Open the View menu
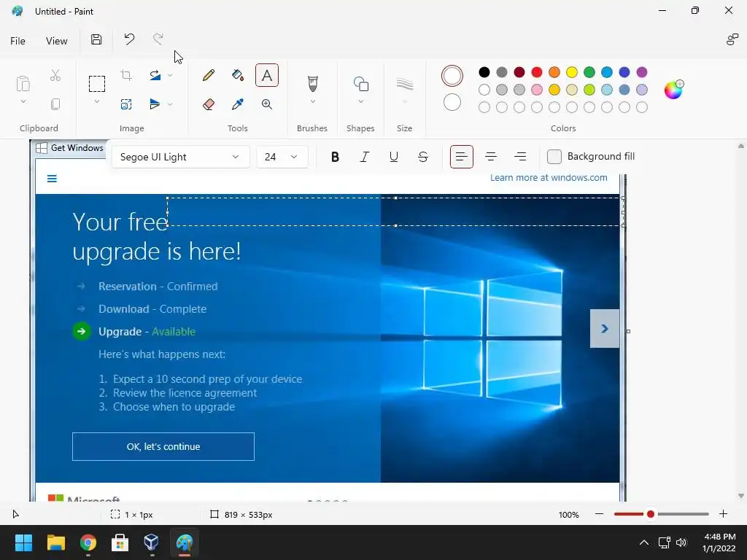Image resolution: width=747 pixels, height=560 pixels. pos(57,41)
